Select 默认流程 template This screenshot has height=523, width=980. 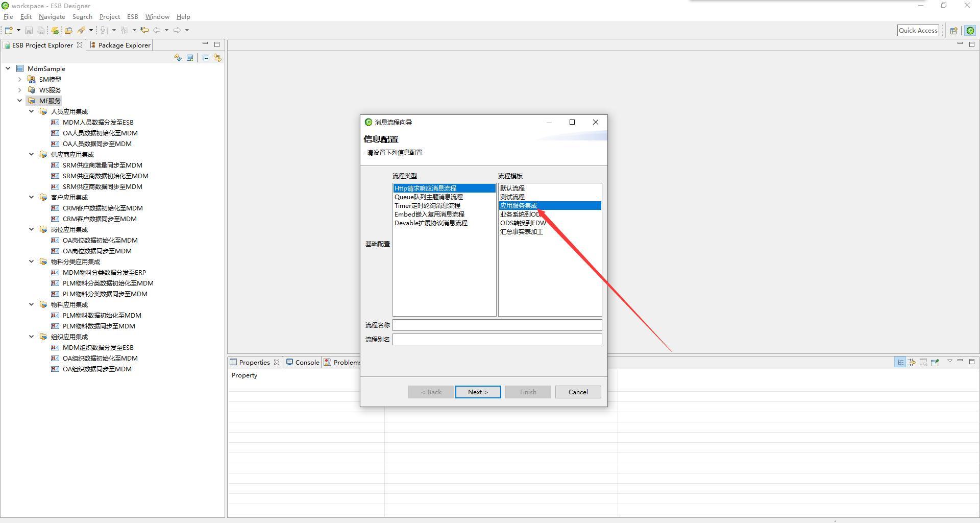(x=512, y=188)
